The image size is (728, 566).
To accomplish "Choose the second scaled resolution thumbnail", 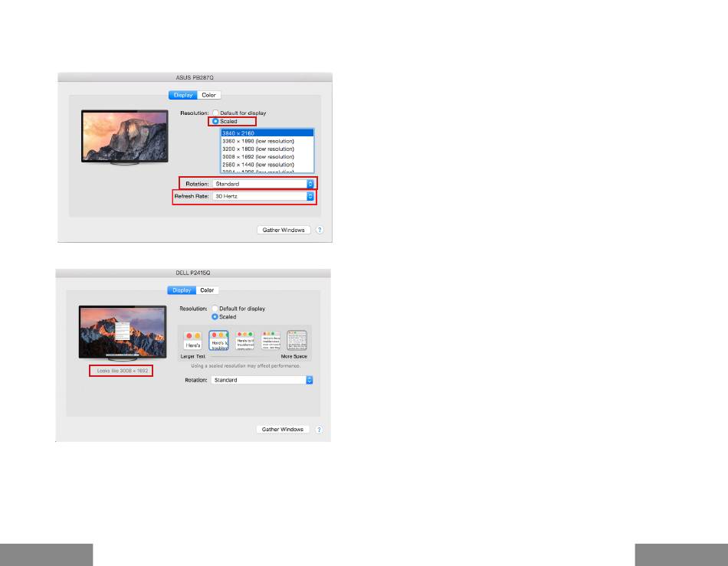I will click(x=218, y=341).
